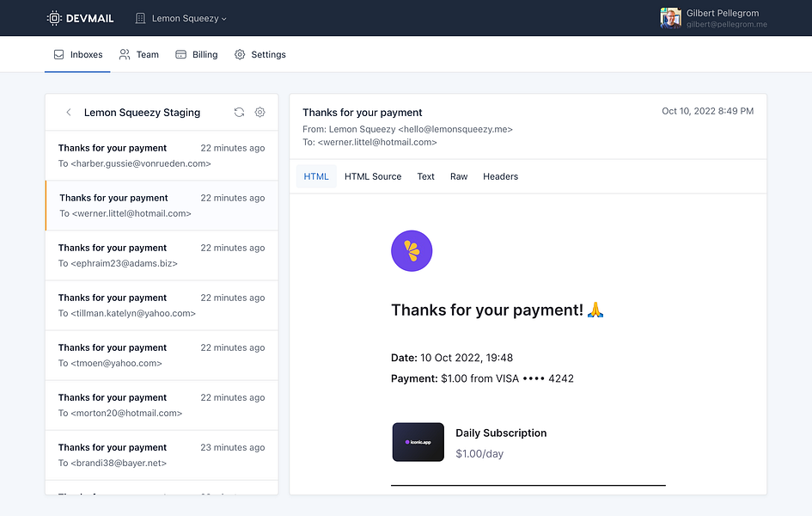This screenshot has height=516, width=812.
Task: Select the email addressed to brandi38@bayer.net
Action: coord(162,455)
